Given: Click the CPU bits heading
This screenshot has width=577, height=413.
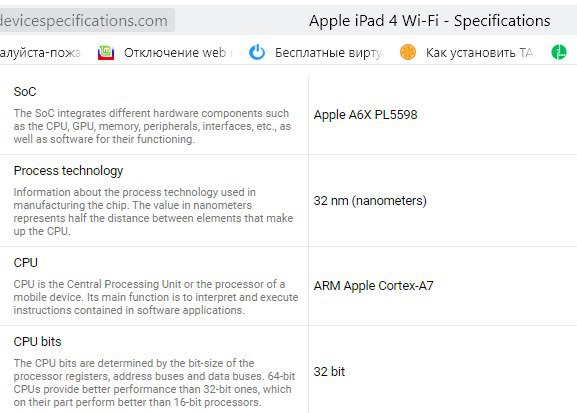Looking at the screenshot, I should coord(37,342).
